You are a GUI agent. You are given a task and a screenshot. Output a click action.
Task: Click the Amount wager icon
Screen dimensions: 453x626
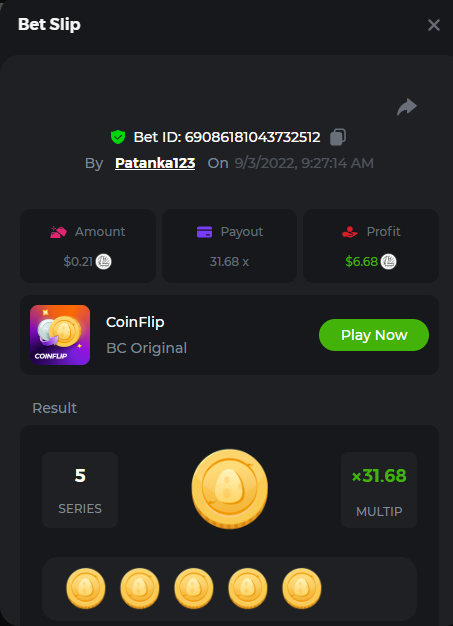pyautogui.click(x=58, y=232)
